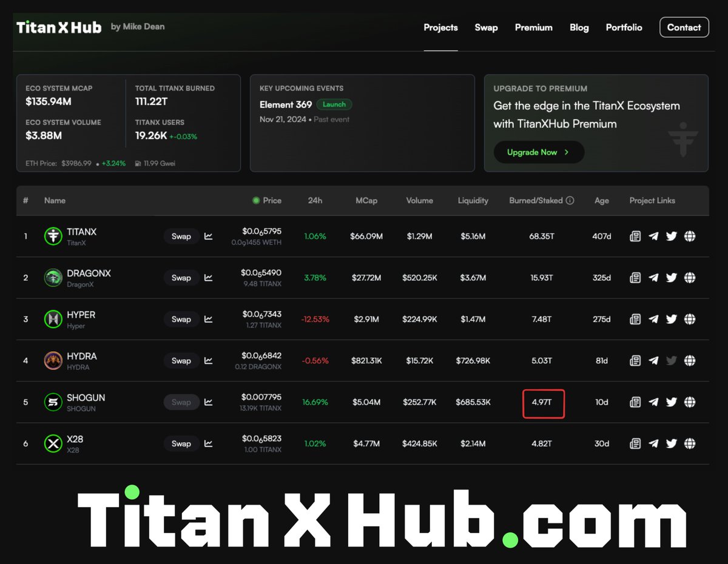This screenshot has width=728, height=564.
Task: Click Swap button for TITANX
Action: pyautogui.click(x=181, y=237)
